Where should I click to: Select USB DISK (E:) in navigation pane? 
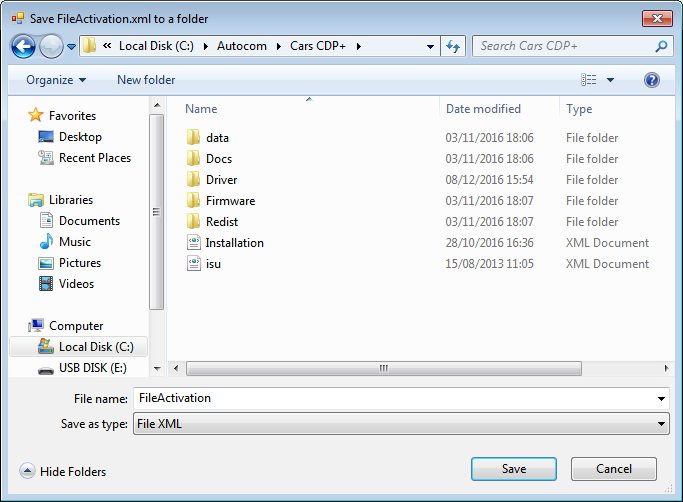(93, 368)
